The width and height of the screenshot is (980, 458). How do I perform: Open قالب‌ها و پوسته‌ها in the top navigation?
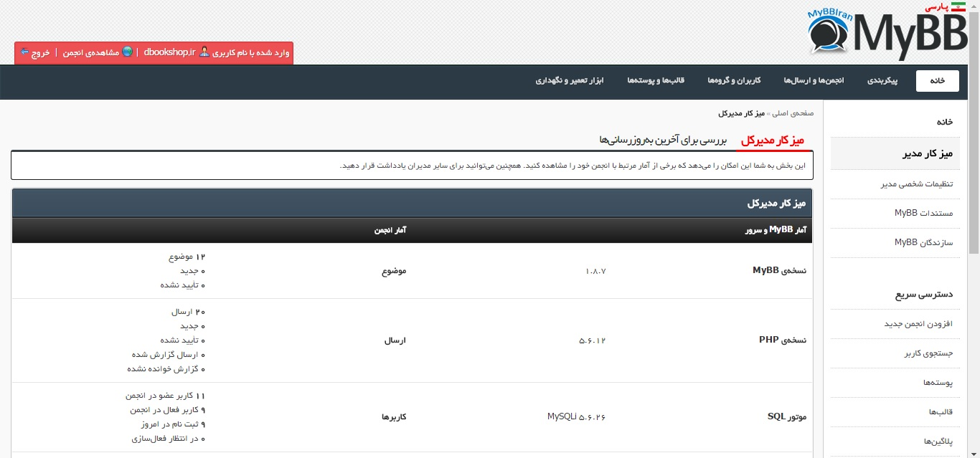(656, 81)
